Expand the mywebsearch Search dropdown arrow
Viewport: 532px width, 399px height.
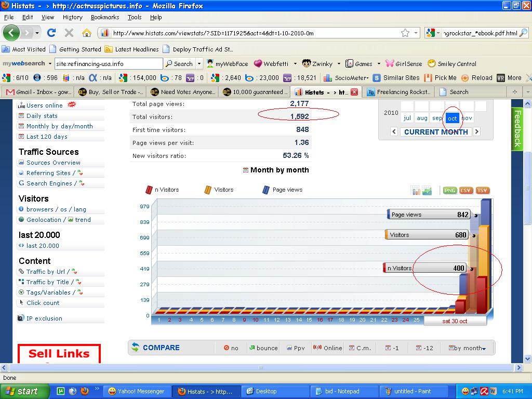pos(199,64)
